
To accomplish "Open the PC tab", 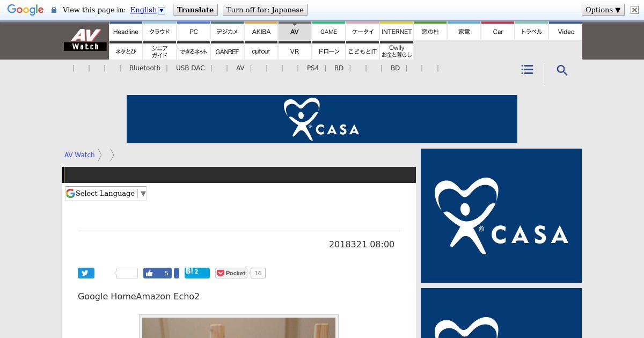I will tap(194, 31).
